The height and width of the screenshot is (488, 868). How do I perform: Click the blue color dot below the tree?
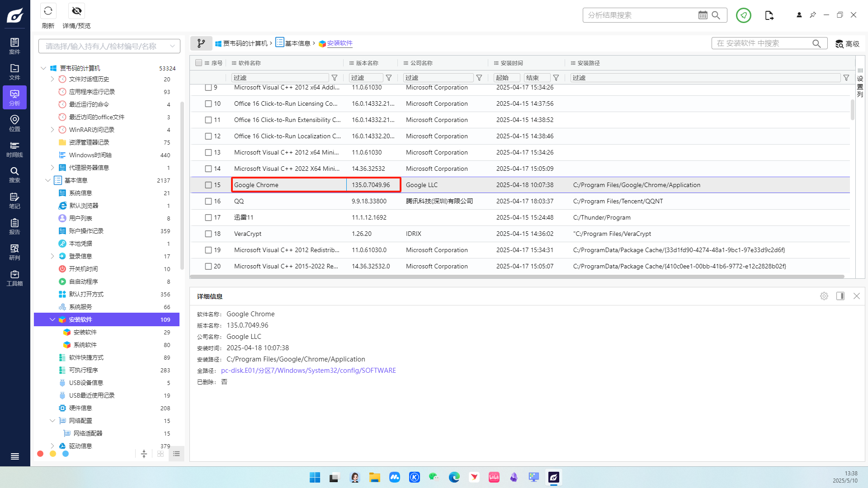(x=66, y=454)
